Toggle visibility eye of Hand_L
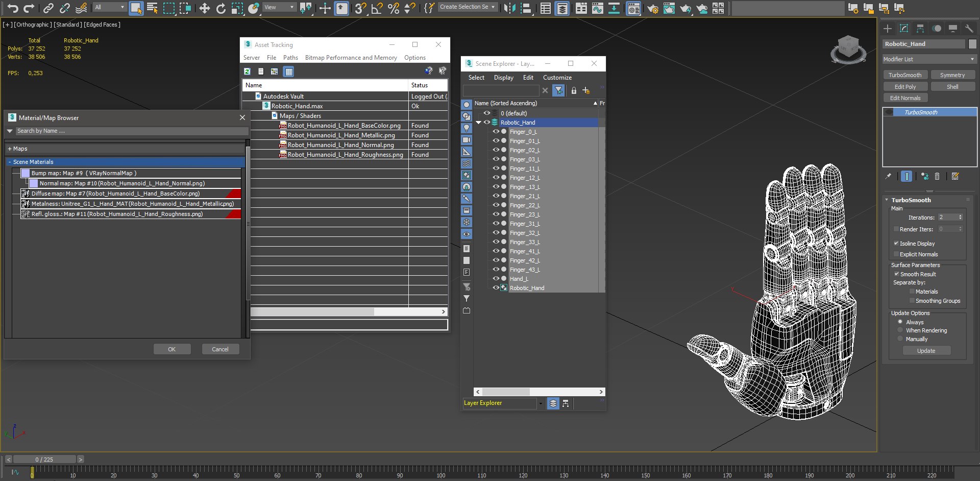This screenshot has width=980, height=481. point(495,279)
